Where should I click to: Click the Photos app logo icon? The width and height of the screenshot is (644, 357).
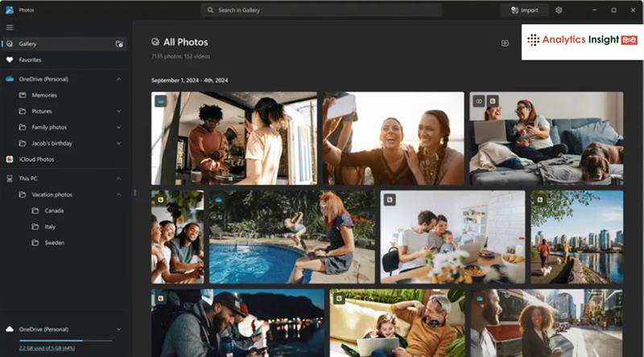(10, 10)
